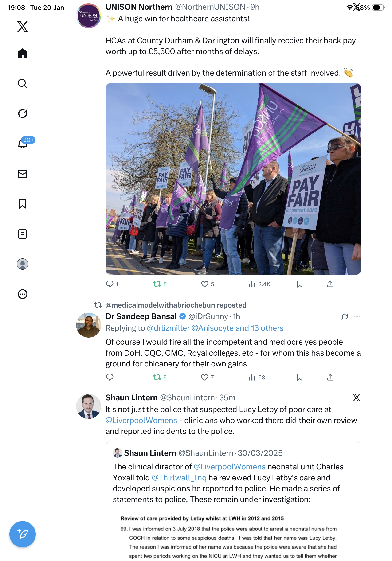This screenshot has height=561, width=392.
Task: Open Grok from the sidebar
Action: coord(23,113)
